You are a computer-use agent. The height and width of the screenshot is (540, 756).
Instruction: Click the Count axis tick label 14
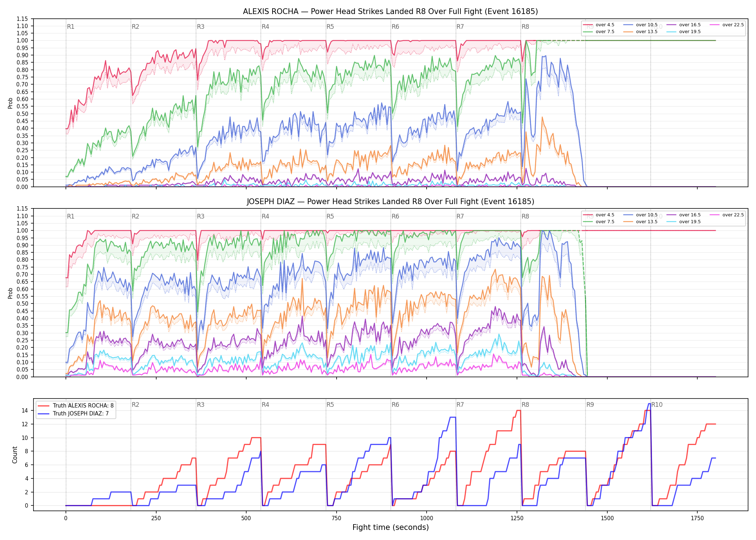pos(25,410)
